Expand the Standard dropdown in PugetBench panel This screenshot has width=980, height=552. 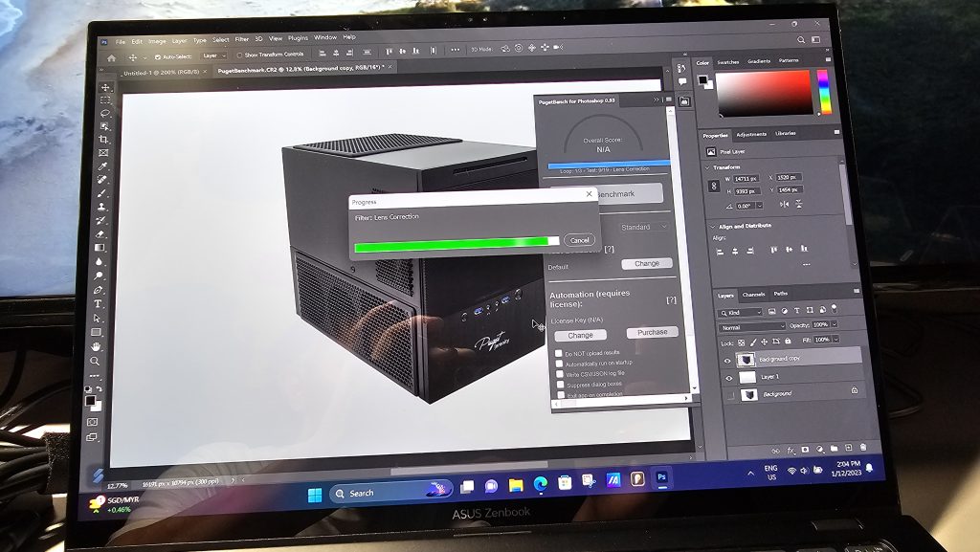(644, 227)
